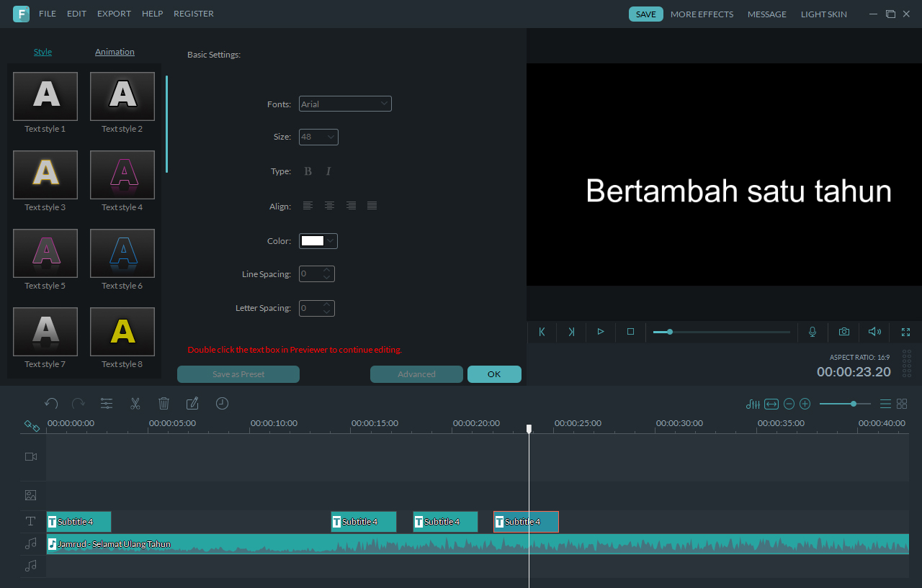Switch to the Animation tab
The width and height of the screenshot is (922, 588).
tap(115, 52)
